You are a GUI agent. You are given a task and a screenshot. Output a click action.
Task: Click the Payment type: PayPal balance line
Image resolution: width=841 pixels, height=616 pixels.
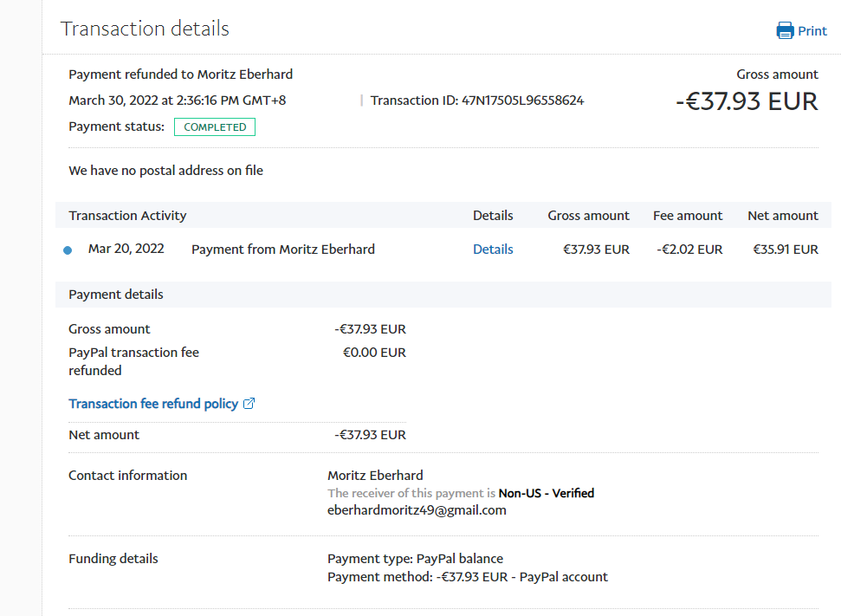pos(415,559)
